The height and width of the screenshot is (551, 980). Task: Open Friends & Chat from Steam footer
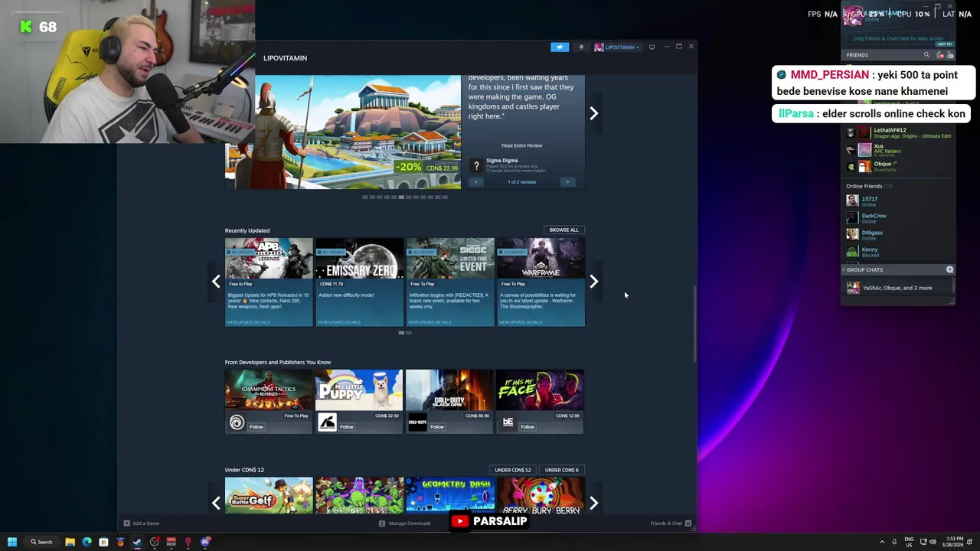click(x=671, y=523)
